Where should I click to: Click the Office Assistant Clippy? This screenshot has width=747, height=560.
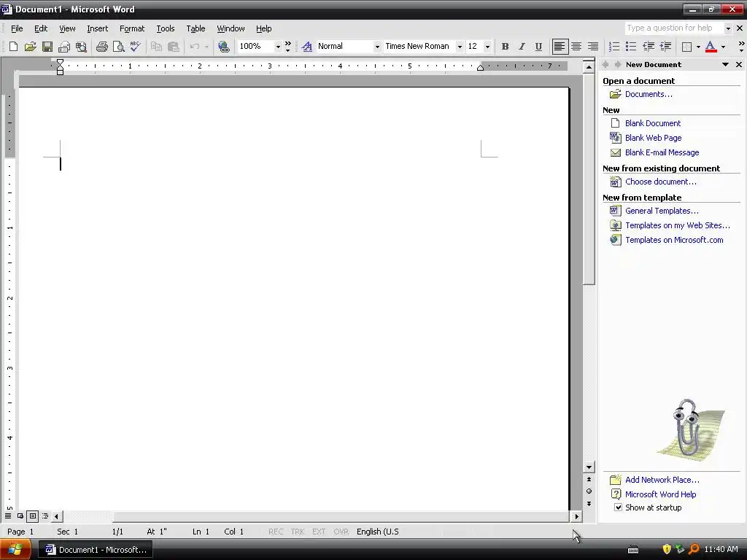pyautogui.click(x=691, y=429)
